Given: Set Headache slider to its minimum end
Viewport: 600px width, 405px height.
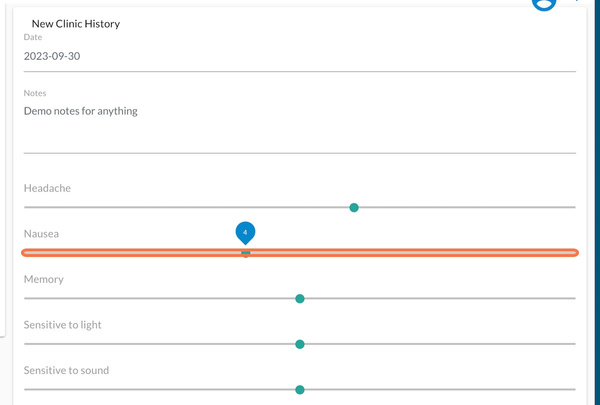Looking at the screenshot, I should [x=24, y=207].
